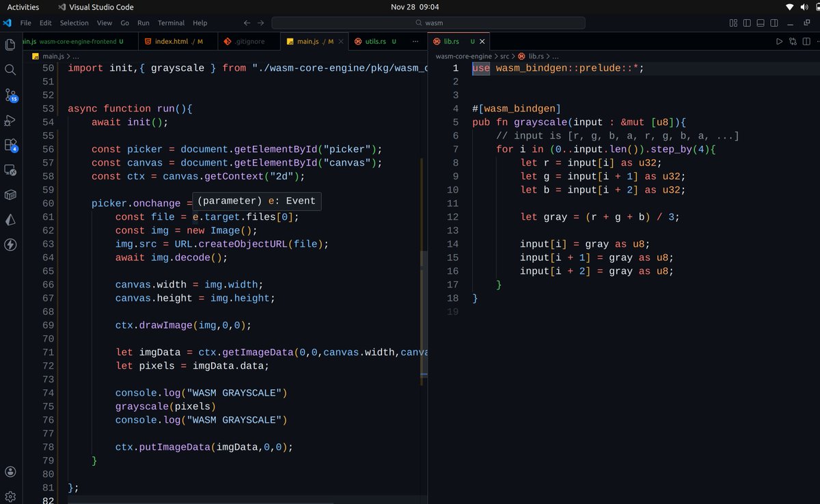Open src breadcrumb folder dropdown

[x=505, y=56]
